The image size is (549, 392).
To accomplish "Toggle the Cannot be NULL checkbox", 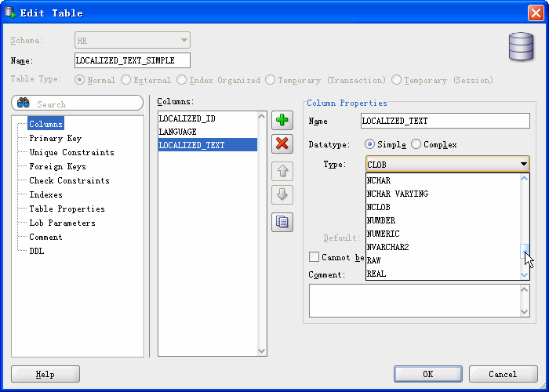I will pyautogui.click(x=314, y=257).
